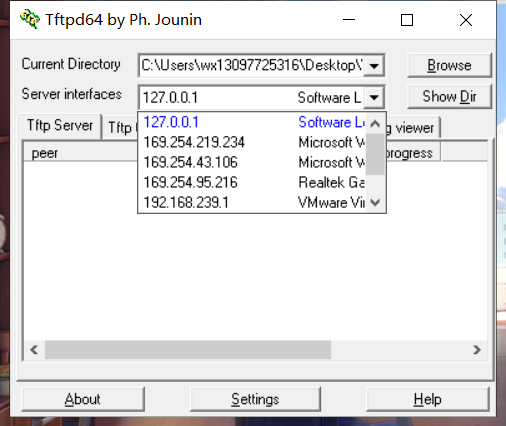
Task: Minimize the Tftpd64 window
Action: [x=349, y=20]
